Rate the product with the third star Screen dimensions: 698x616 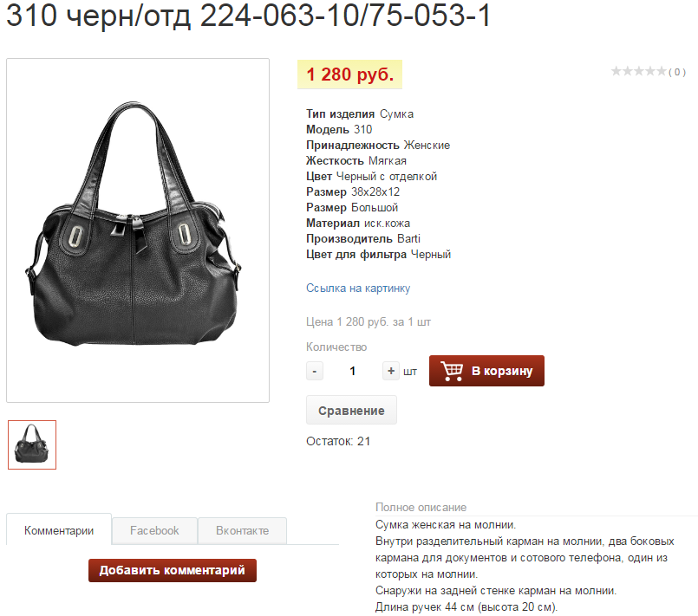click(x=639, y=71)
